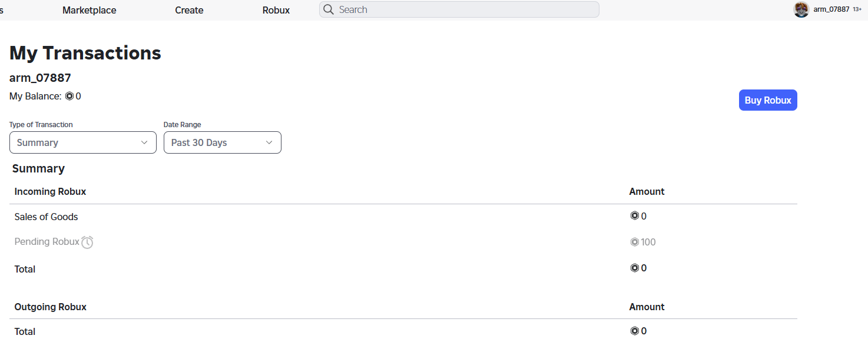The height and width of the screenshot is (352, 868).
Task: Click the Robux icon in Outgoing Total row
Action: pos(634,331)
